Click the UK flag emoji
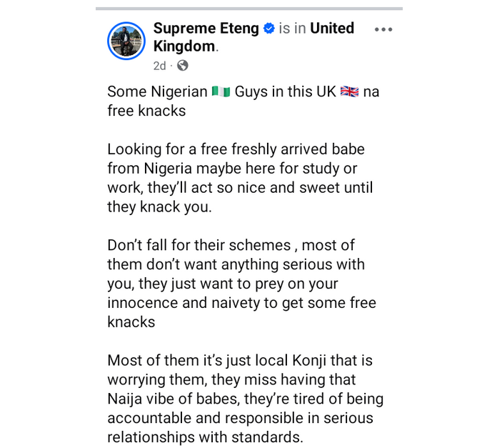 (x=349, y=93)
